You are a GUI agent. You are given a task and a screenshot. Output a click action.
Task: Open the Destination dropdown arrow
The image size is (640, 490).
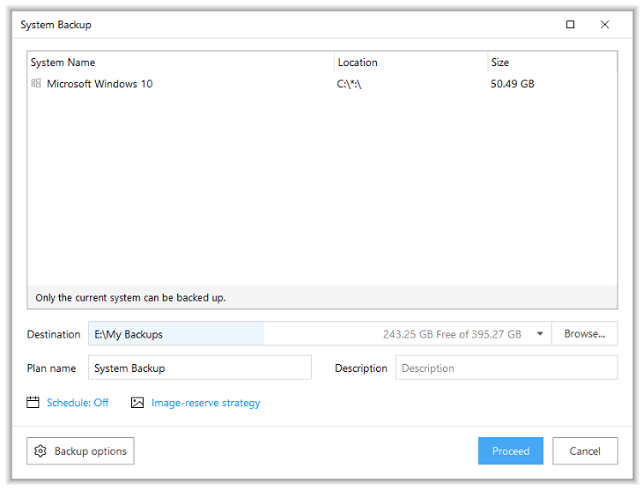pyautogui.click(x=540, y=334)
